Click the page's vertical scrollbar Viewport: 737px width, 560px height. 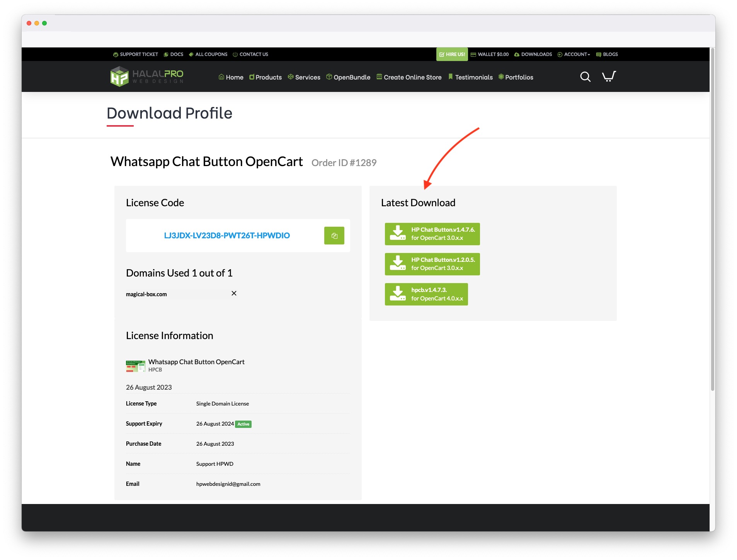(712, 232)
